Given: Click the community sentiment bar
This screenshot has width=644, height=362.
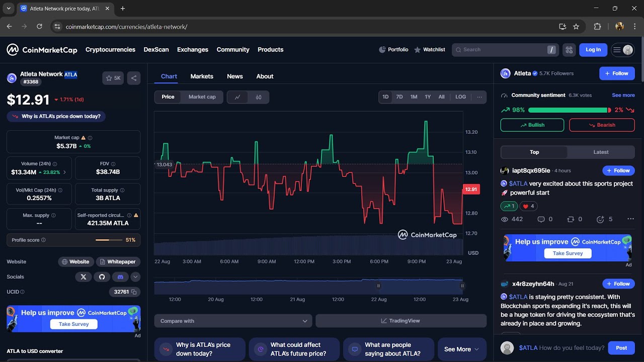Looking at the screenshot, I should coord(570,110).
